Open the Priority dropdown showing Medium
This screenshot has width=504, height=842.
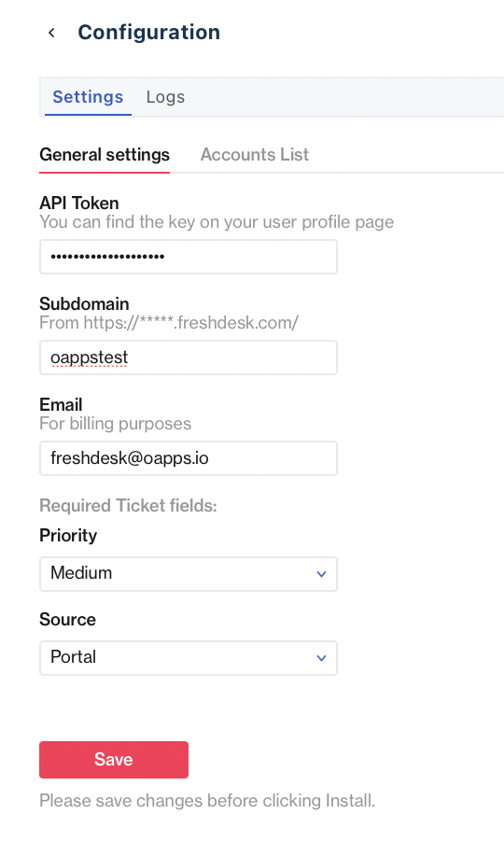tap(189, 574)
